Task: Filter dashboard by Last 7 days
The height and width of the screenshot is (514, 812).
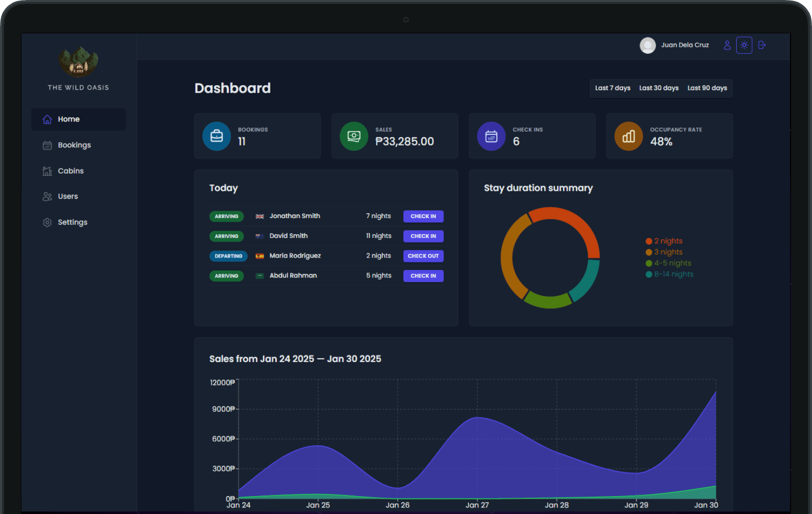Action: (x=613, y=88)
